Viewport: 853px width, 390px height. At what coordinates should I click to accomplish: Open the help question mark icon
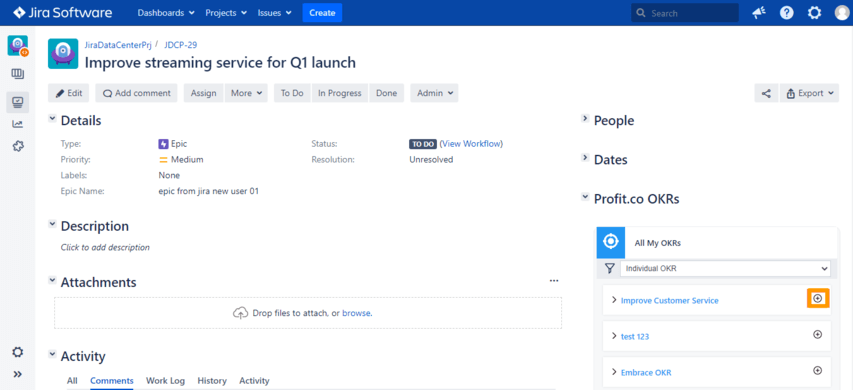pos(787,13)
